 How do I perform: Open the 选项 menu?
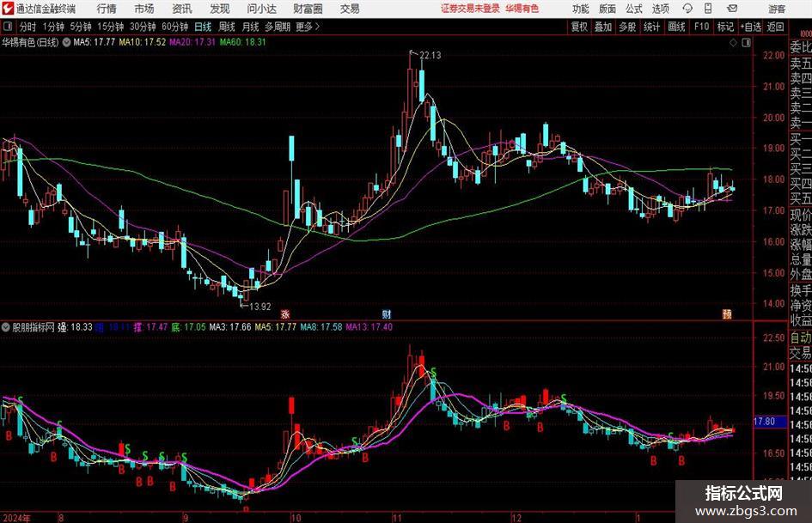click(x=661, y=9)
